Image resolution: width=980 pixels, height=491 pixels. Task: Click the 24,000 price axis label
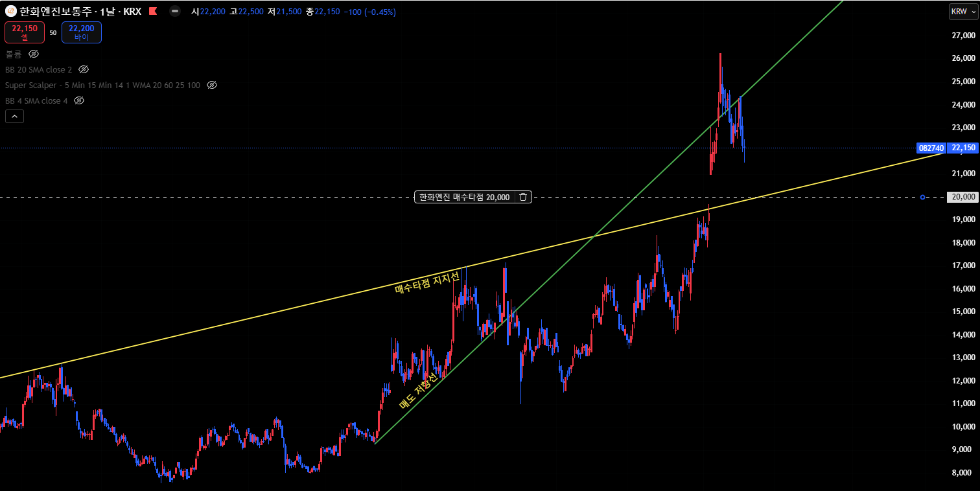964,104
